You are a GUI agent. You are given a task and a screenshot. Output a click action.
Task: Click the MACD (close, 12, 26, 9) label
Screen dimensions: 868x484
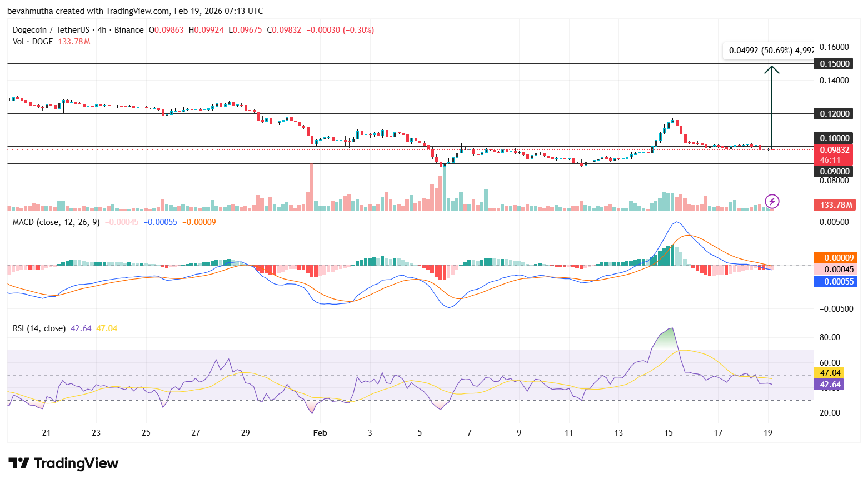[57, 222]
